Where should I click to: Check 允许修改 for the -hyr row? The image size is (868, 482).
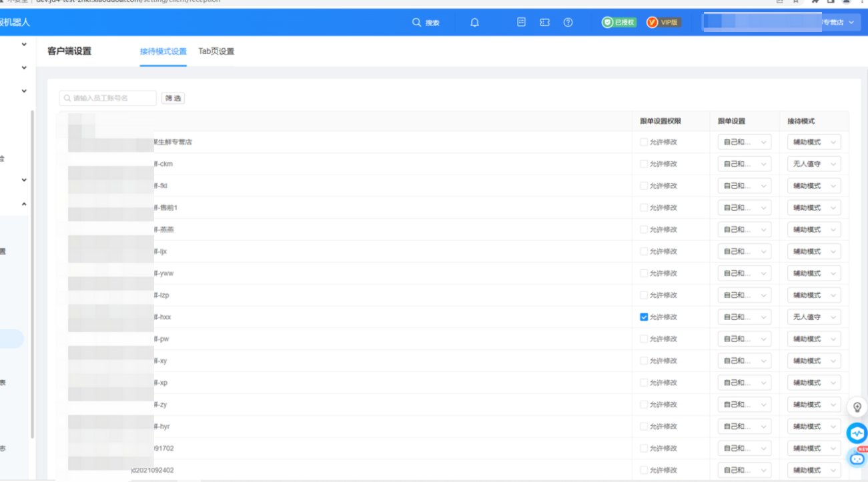[644, 427]
